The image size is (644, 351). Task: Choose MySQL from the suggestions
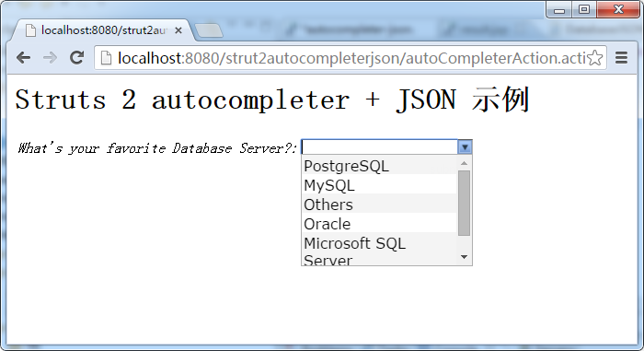pyautogui.click(x=379, y=185)
